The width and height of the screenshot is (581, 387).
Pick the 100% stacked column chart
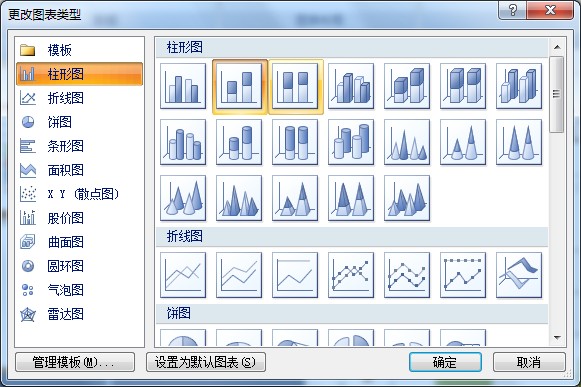coord(295,86)
